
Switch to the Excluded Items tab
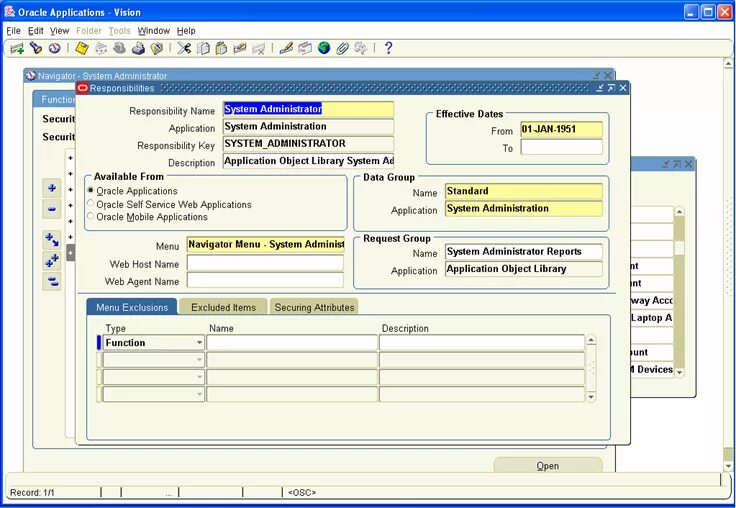pos(223,307)
